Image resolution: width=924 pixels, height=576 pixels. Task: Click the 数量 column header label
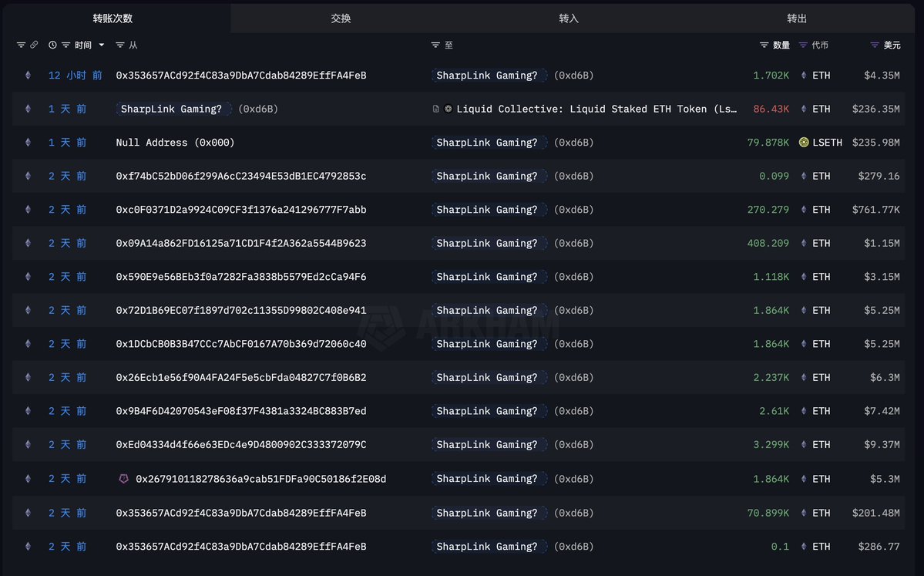[781, 45]
